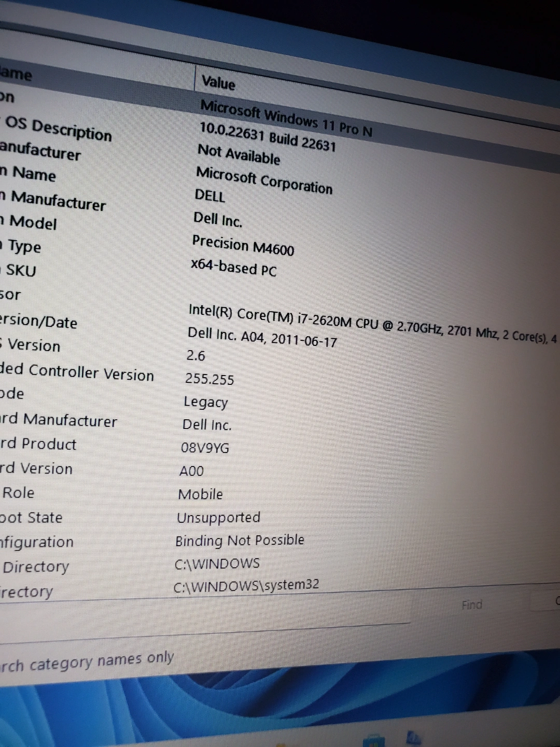
Task: Click the Embedded Controller Version label
Action: pos(77,372)
